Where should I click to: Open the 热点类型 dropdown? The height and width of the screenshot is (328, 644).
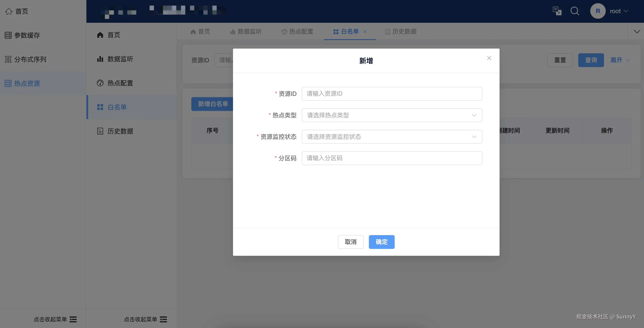click(x=392, y=115)
